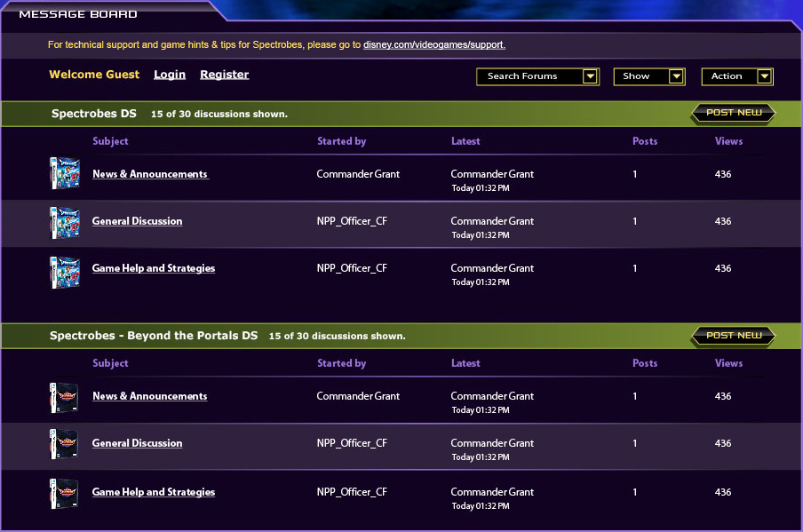Open Beyond the Portals General Discussion
This screenshot has width=803, height=532.
click(138, 443)
